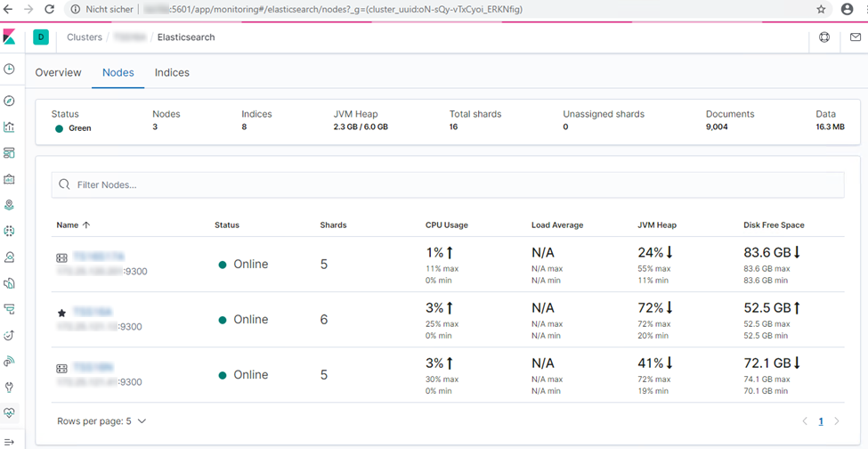868x449 pixels.
Task: Go to Clusters breadcrumb
Action: 85,37
